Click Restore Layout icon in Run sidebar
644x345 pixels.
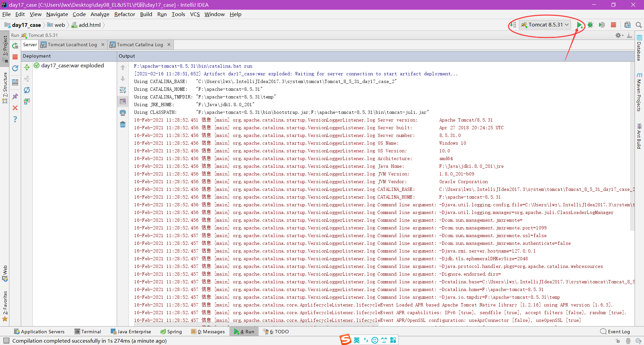pos(15,82)
